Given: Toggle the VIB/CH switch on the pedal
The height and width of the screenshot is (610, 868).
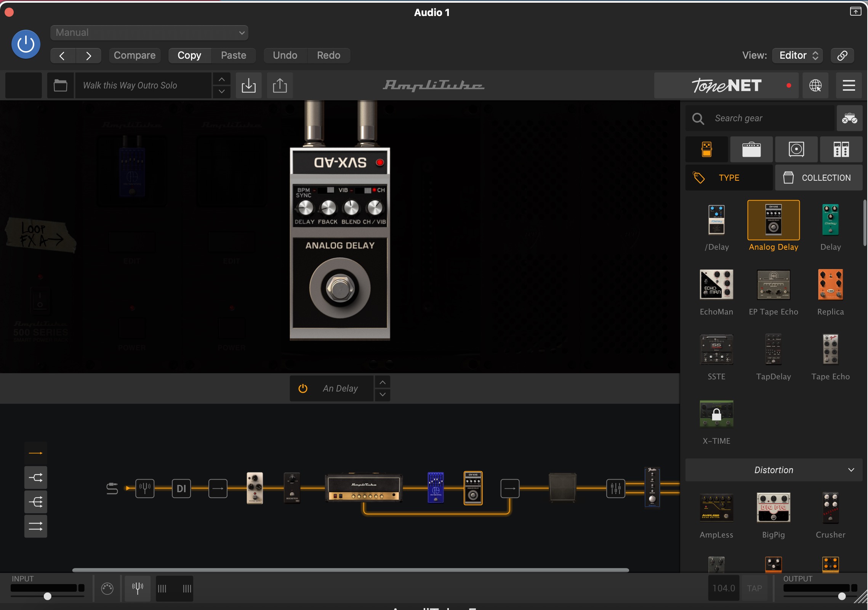Looking at the screenshot, I should 364,190.
